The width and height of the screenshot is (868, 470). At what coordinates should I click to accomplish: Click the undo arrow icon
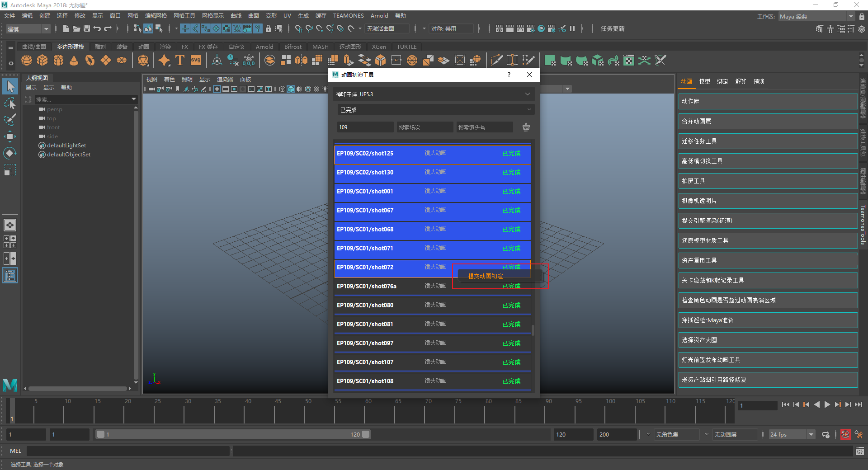[97, 28]
